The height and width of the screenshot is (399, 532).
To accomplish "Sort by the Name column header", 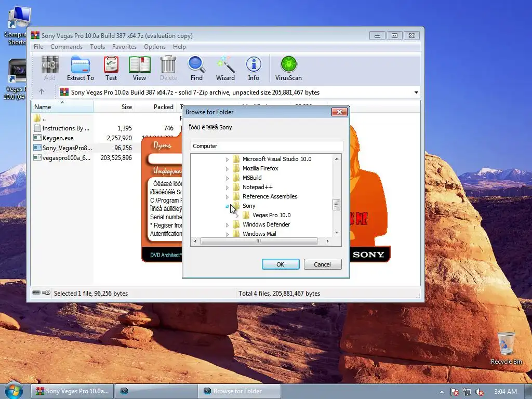I will [x=62, y=107].
